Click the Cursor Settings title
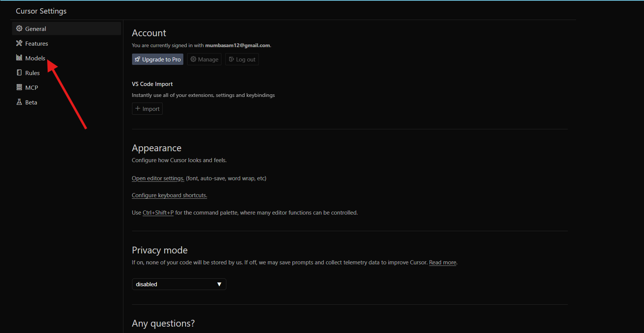Image resolution: width=644 pixels, height=333 pixels. click(41, 11)
